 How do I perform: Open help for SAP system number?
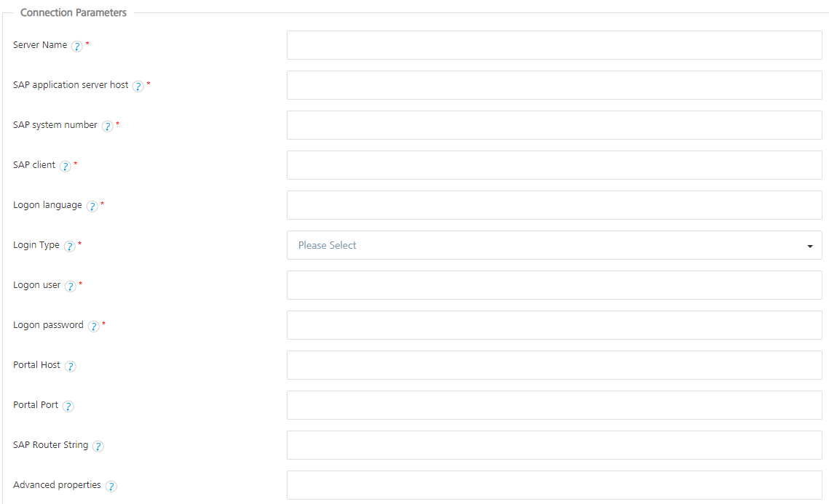pos(107,125)
